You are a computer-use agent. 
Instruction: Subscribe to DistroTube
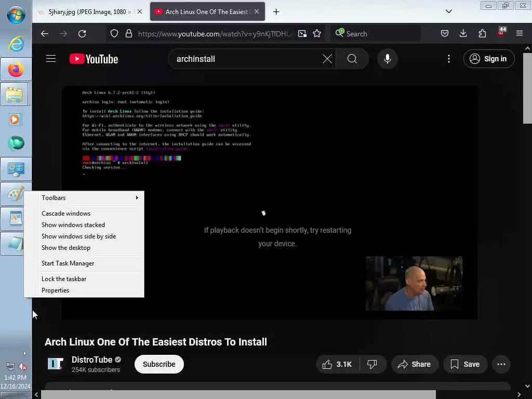(x=159, y=364)
